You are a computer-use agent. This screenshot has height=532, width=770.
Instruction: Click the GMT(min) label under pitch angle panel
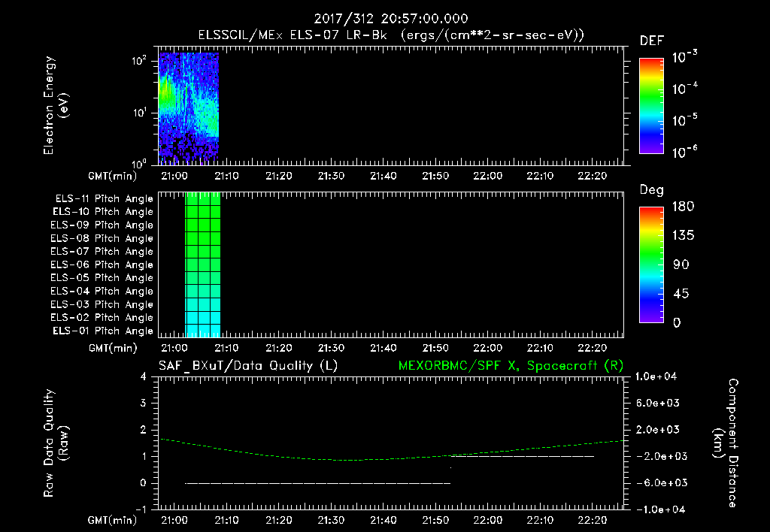click(x=113, y=349)
